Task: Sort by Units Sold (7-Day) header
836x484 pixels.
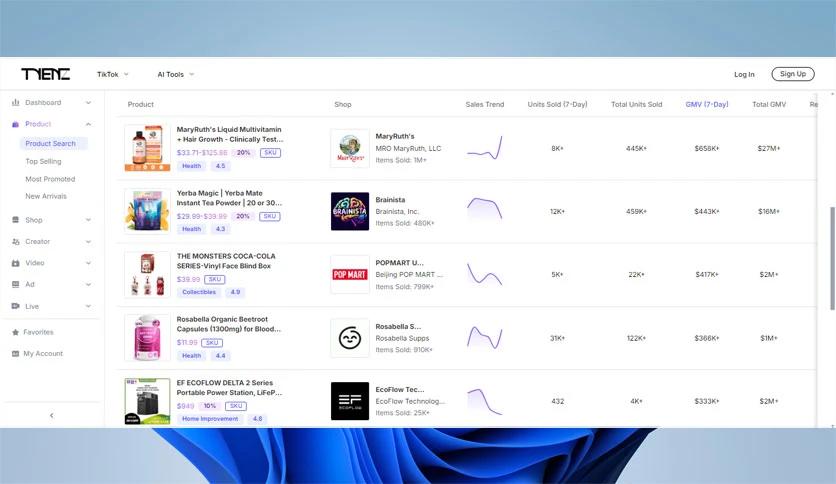Action: tap(557, 104)
